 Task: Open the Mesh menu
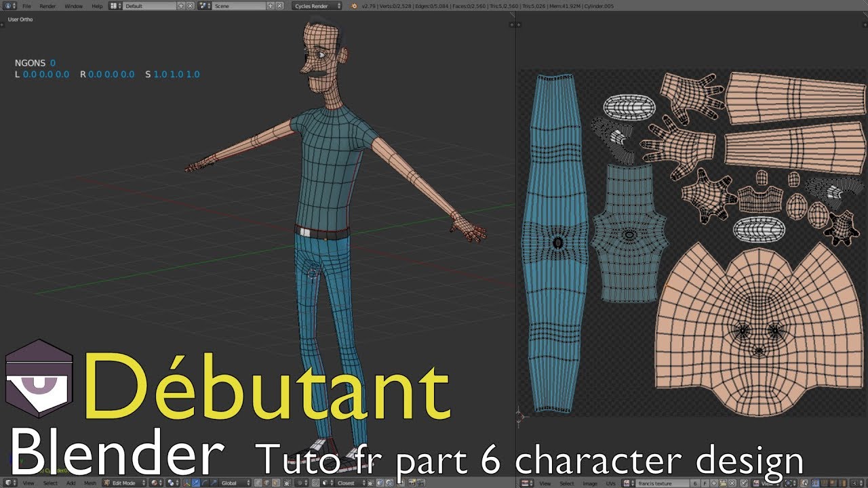(90, 483)
